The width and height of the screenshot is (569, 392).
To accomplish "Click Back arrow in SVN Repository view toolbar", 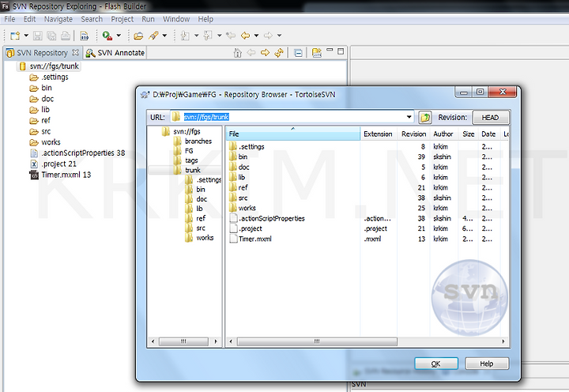I will click(251, 53).
